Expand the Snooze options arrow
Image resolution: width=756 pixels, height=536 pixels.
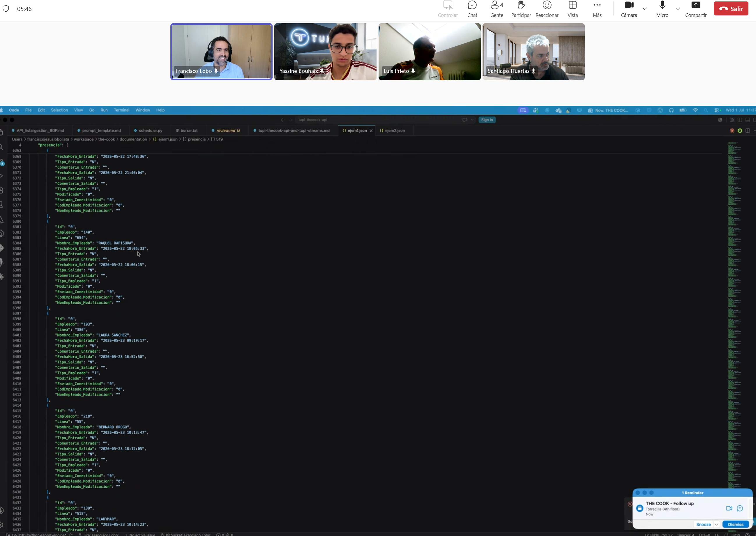click(x=716, y=524)
